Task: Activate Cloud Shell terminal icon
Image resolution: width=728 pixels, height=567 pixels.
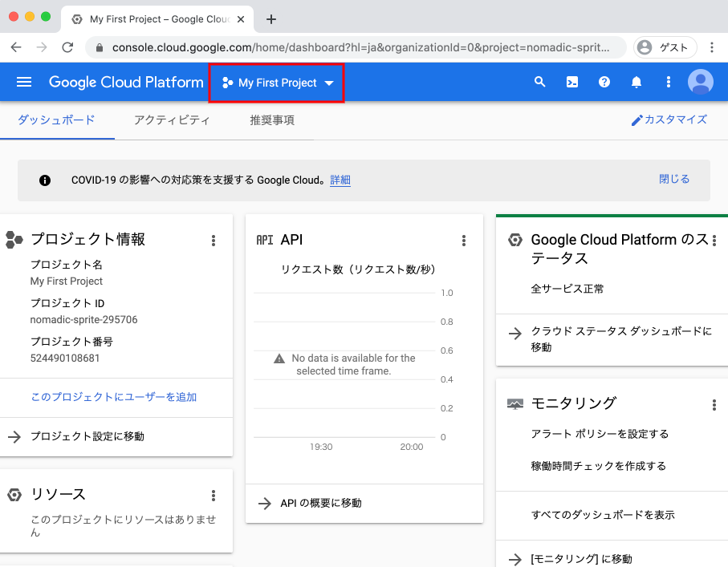Action: (x=572, y=82)
